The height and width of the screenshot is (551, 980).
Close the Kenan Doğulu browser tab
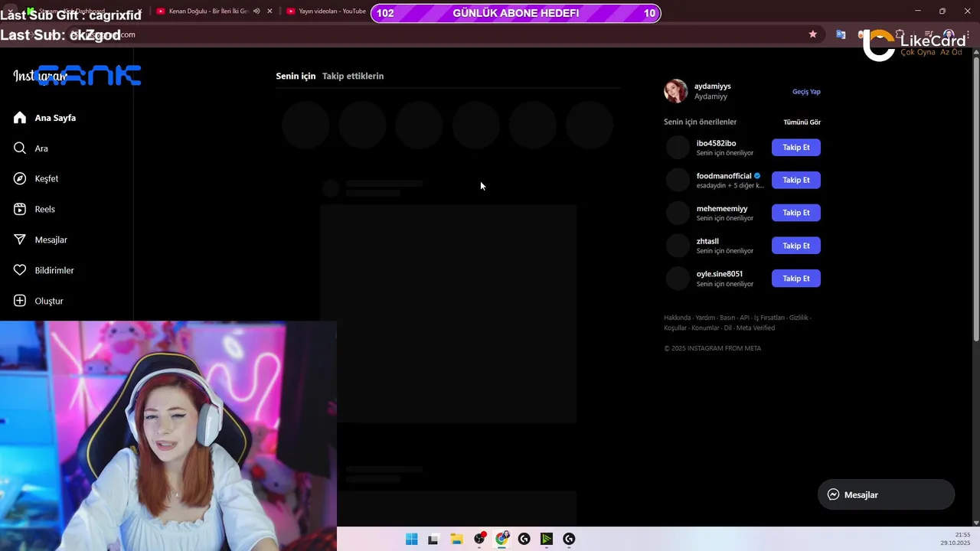pyautogui.click(x=269, y=11)
